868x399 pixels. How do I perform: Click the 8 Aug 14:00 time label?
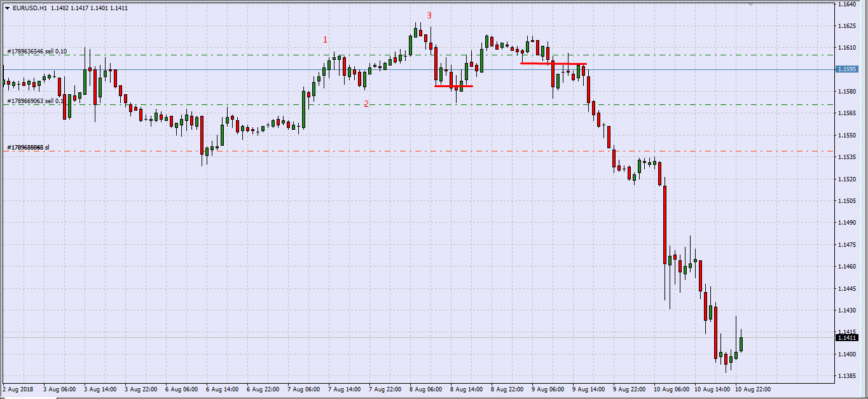[x=467, y=388]
